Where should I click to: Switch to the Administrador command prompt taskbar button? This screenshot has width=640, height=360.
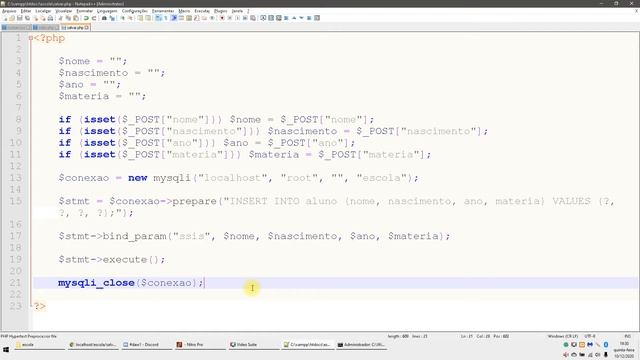coord(361,345)
